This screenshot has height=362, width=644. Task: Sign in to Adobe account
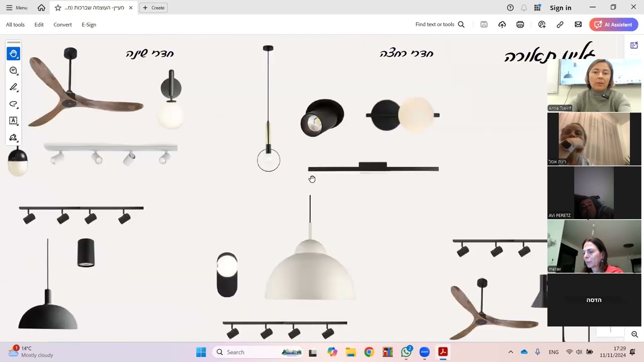coord(560,8)
